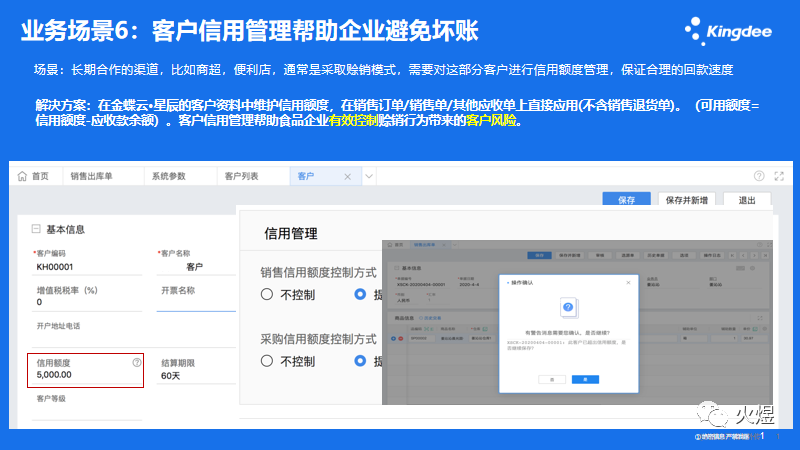Click the 保存并新增 button in customer form
800x450 pixels.
tap(687, 199)
